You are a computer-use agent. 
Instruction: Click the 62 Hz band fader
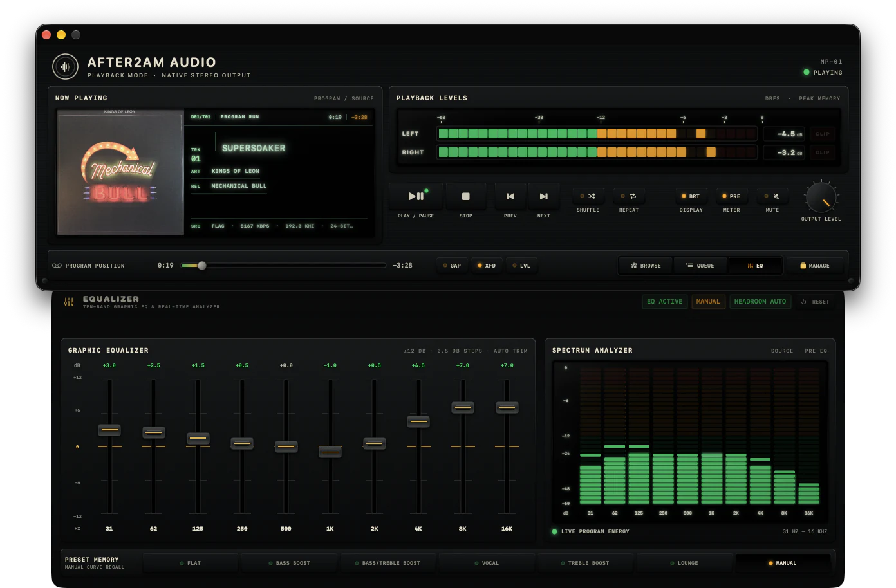coord(154,432)
